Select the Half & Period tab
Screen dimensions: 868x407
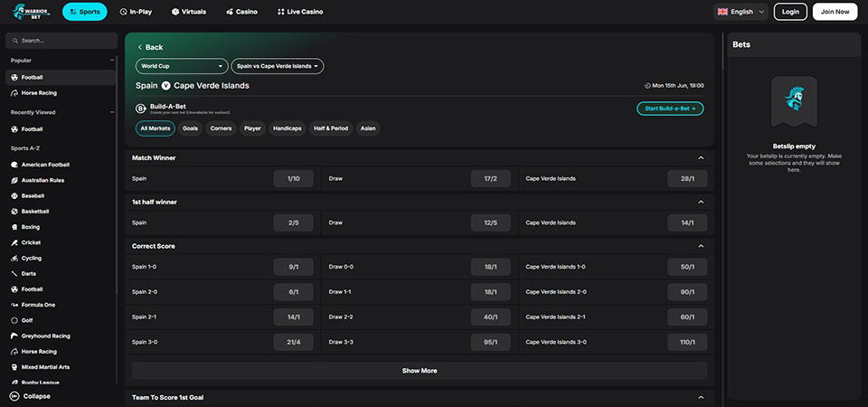(331, 128)
